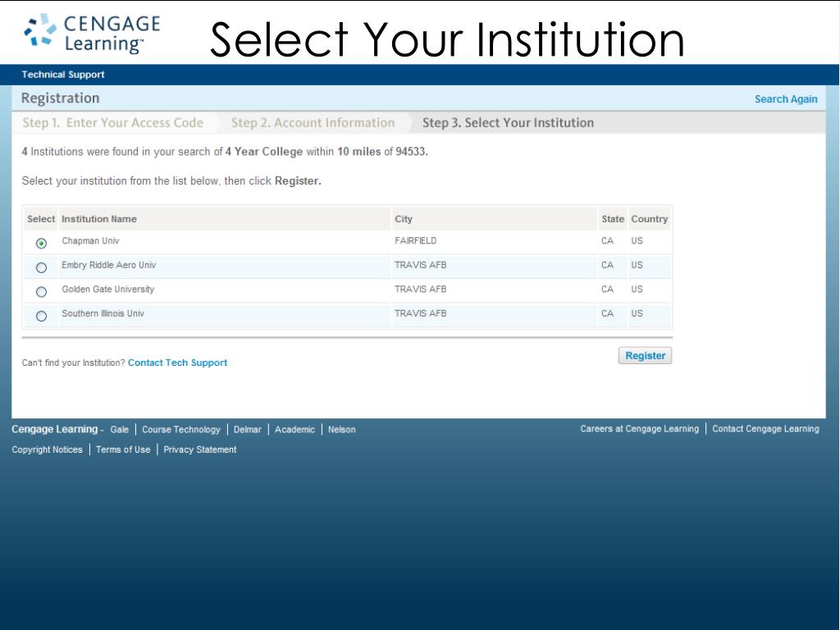Image resolution: width=840 pixels, height=630 pixels.
Task: Pick the Southern Illinois Univ radio button
Action: click(x=41, y=316)
